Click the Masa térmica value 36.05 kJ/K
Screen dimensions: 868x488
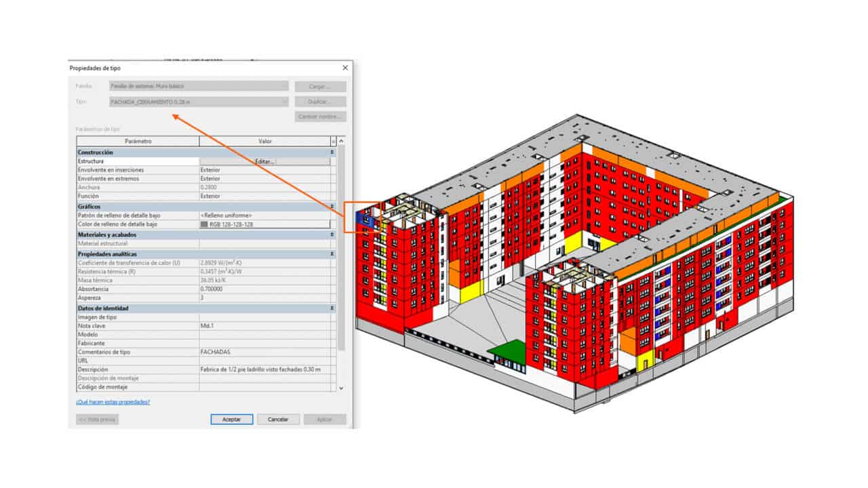tap(264, 280)
